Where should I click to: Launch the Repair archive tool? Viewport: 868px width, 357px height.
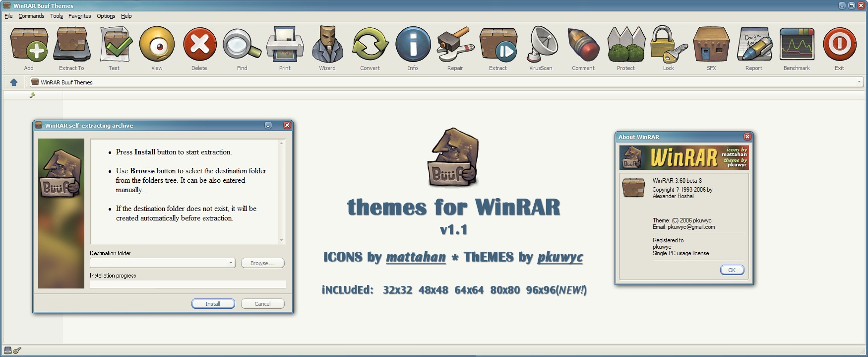(455, 45)
